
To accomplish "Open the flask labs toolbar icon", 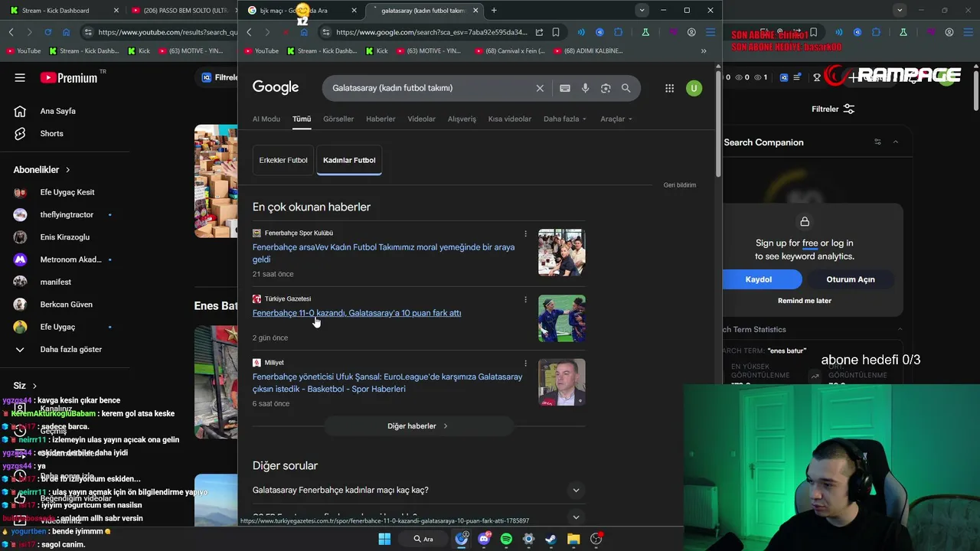I will tap(645, 32).
